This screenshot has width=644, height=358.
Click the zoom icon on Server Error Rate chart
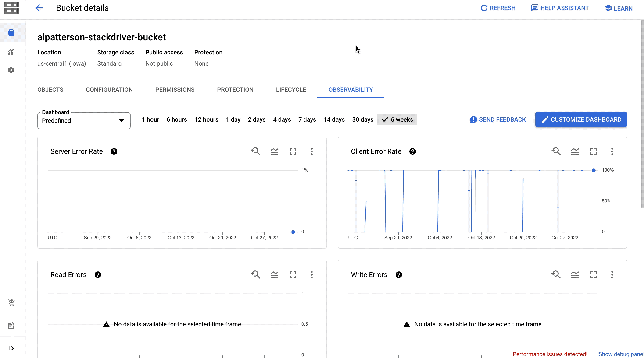point(256,152)
